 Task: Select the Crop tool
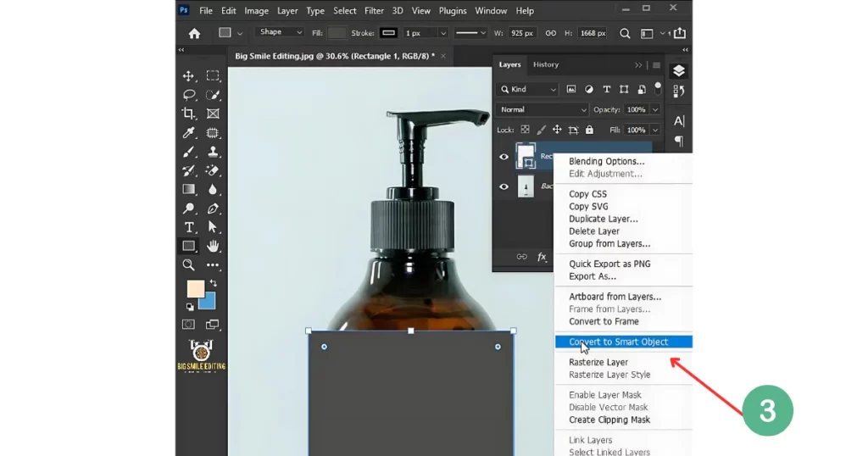click(189, 114)
